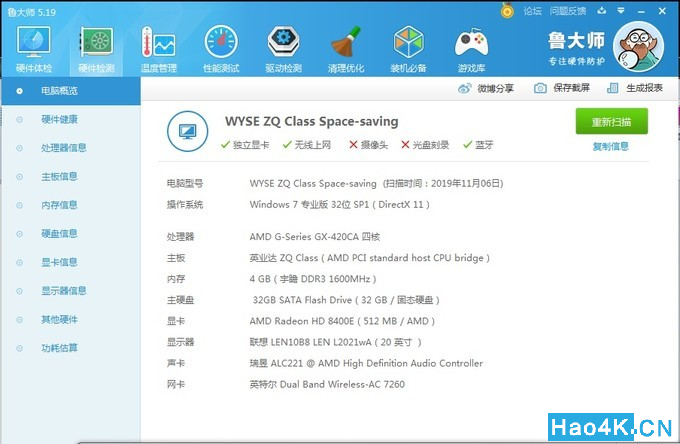The height and width of the screenshot is (444, 680).
Task: Click the green 重新扫描 rescan button
Action: (611, 121)
